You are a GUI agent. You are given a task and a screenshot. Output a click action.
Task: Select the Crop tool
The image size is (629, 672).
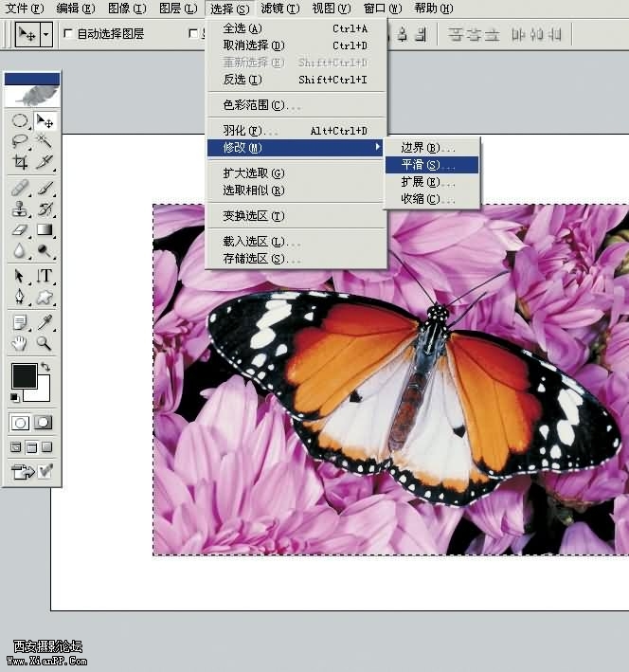coord(20,162)
